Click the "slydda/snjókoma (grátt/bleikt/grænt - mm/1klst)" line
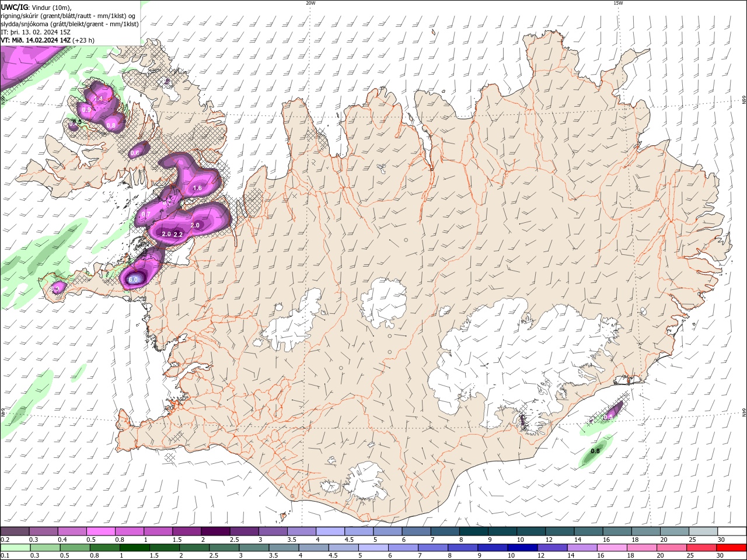This screenshot has width=747, height=560. (x=70, y=24)
